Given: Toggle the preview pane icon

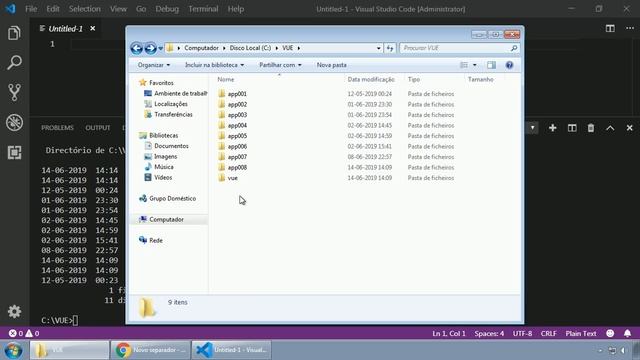Looking at the screenshot, I should [x=491, y=65].
